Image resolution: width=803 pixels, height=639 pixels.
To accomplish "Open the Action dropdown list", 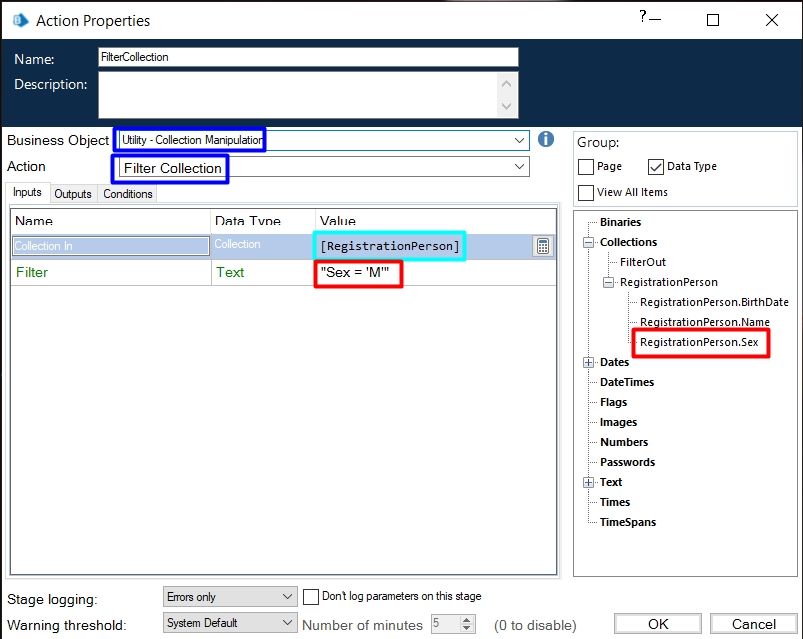I will pyautogui.click(x=518, y=167).
